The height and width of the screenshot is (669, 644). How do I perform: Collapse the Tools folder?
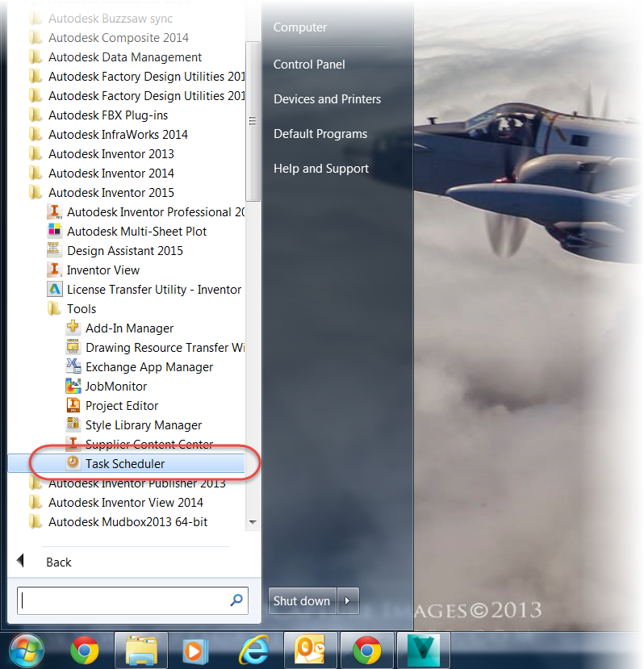coord(73,308)
